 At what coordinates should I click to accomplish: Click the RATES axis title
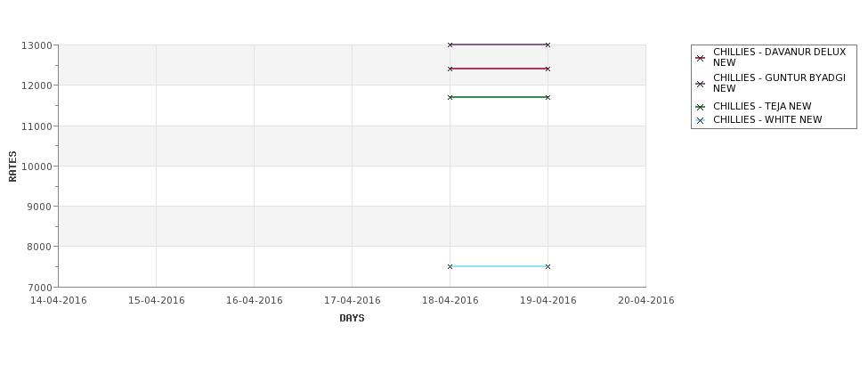[12, 167]
